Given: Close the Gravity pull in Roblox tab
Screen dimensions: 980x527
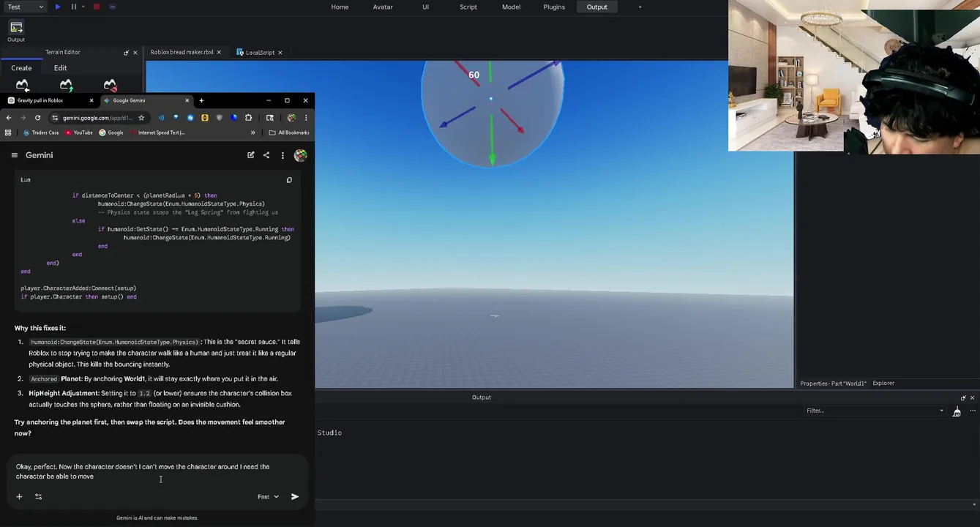Looking at the screenshot, I should [x=91, y=100].
